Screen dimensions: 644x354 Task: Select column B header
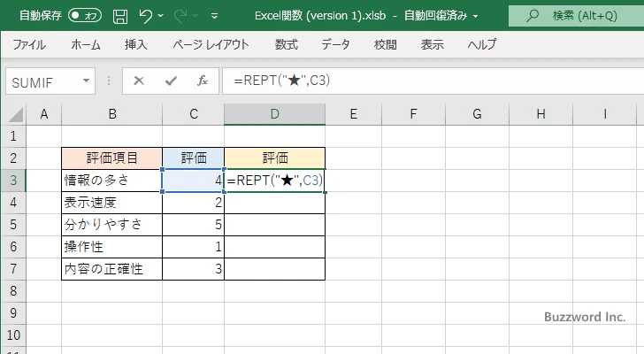112,114
